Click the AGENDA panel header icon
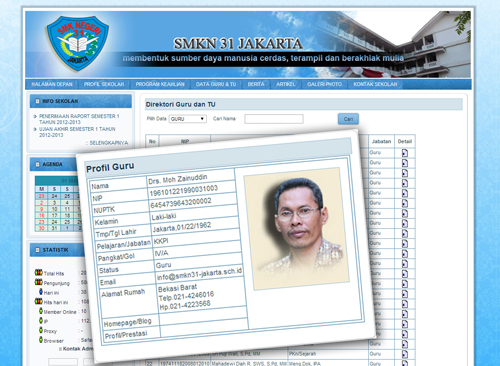The width and height of the screenshot is (500, 366). [x=37, y=164]
